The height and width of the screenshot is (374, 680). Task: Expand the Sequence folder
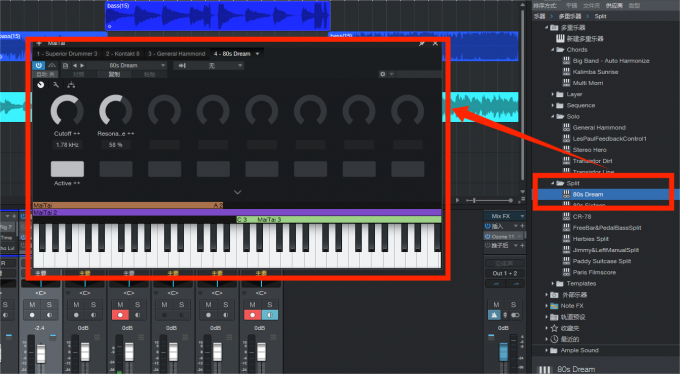point(552,105)
